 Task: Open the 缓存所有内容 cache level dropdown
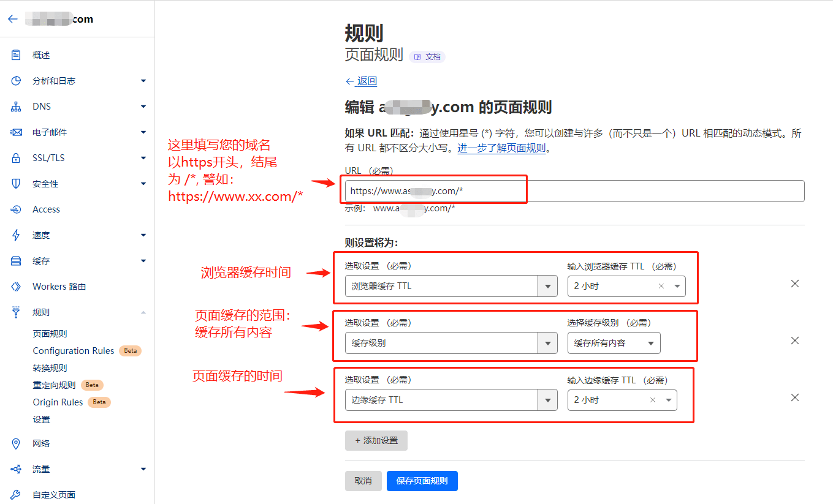point(614,343)
